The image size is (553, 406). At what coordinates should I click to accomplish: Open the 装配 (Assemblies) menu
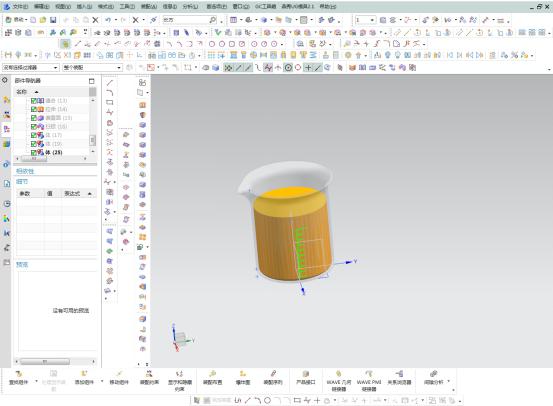tap(148, 7)
